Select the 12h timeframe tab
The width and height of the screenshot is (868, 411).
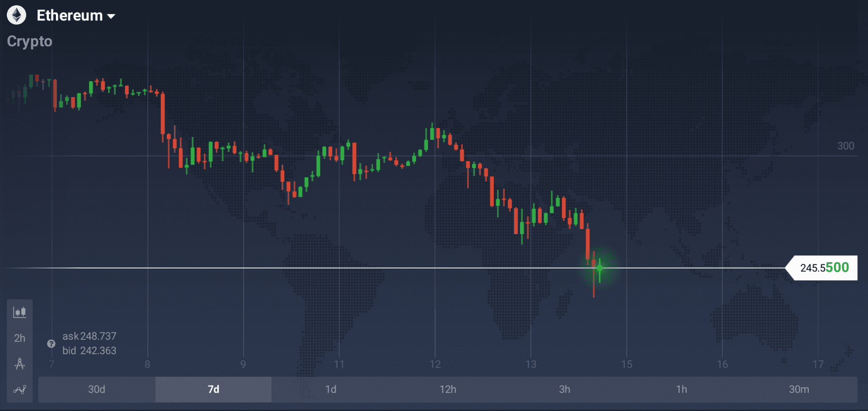tap(448, 389)
